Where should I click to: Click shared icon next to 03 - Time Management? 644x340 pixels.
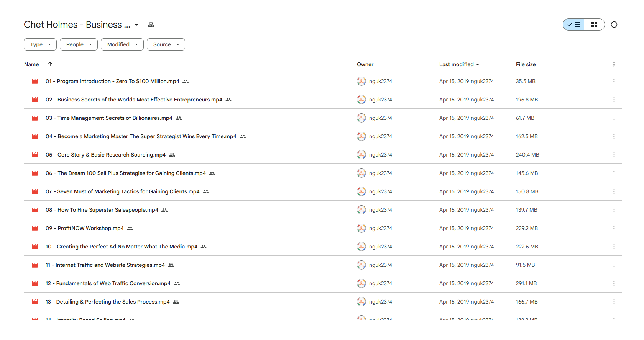pyautogui.click(x=179, y=118)
